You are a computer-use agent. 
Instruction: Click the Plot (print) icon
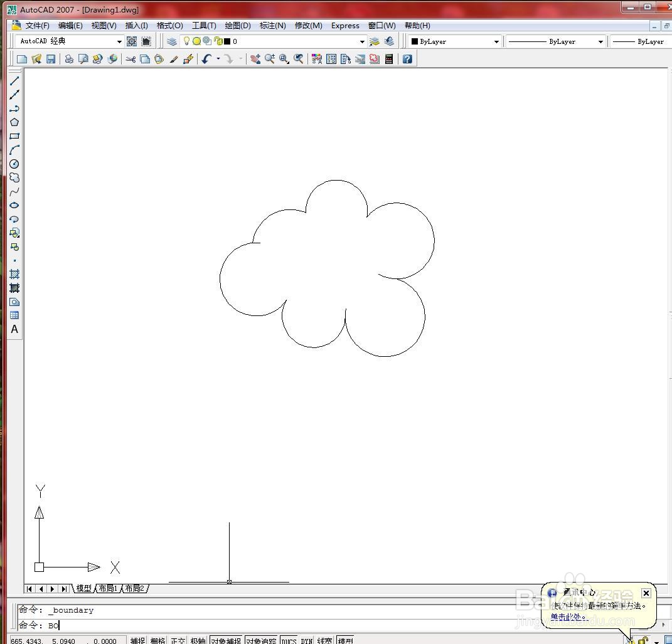point(68,59)
